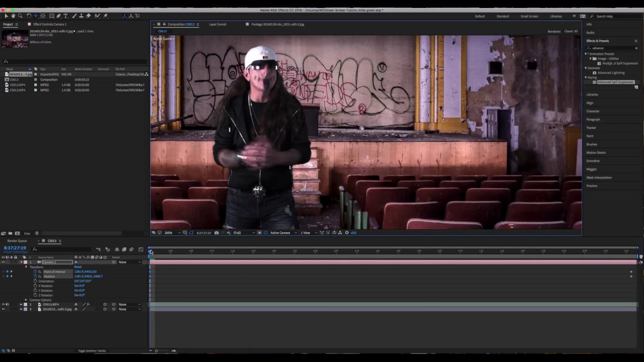Open Camera 1 parent None dropdown
The height and width of the screenshot is (362, 644).
coord(130,262)
